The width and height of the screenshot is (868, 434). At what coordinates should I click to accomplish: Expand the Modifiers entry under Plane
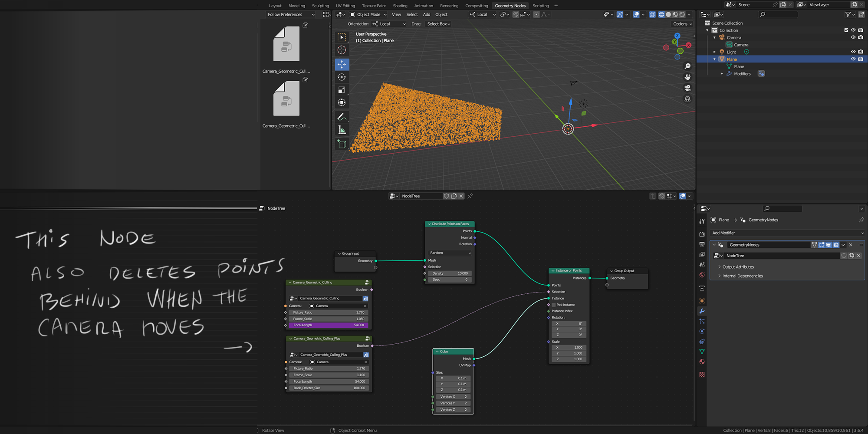click(722, 73)
